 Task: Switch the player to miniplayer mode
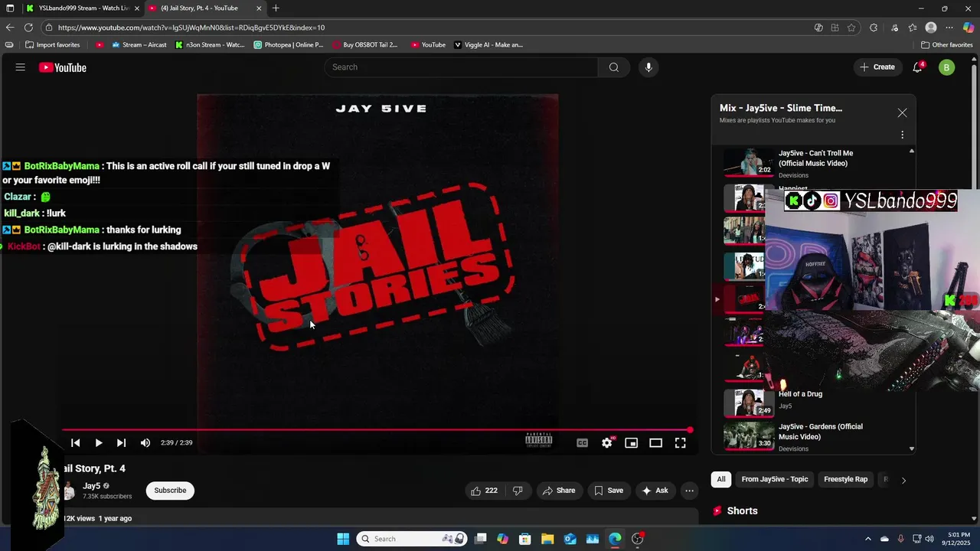[x=632, y=442]
